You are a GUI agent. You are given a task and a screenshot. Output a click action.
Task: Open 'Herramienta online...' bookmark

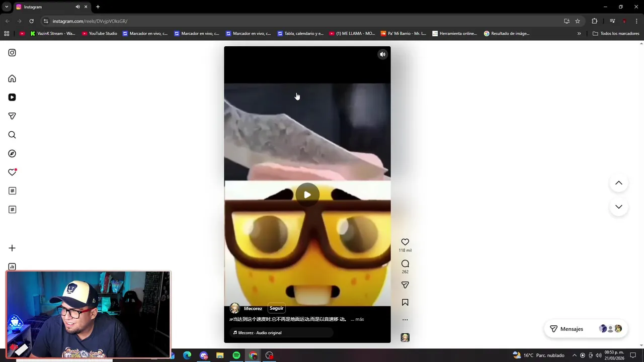click(x=455, y=34)
